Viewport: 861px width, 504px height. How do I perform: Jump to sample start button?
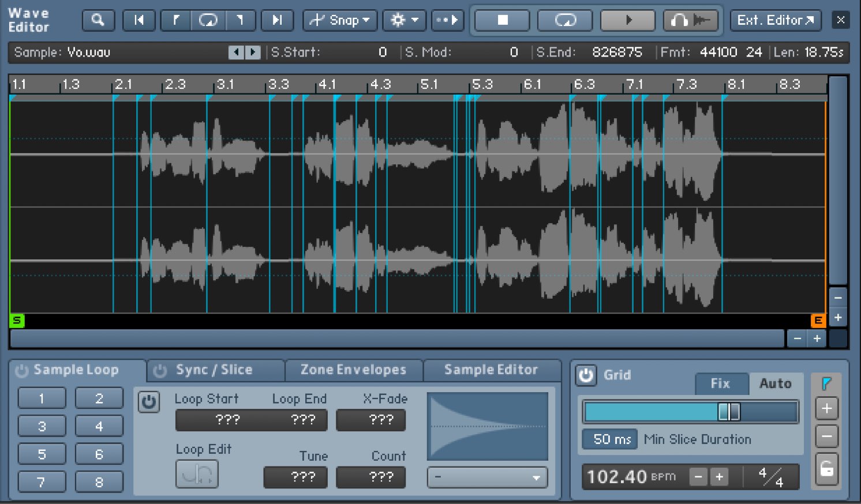click(x=139, y=21)
